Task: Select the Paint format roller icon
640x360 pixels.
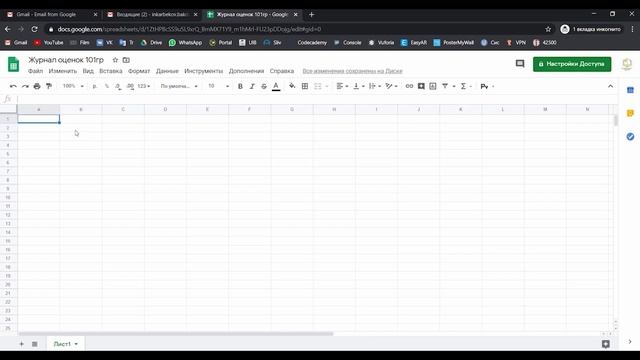Action: [x=49, y=86]
